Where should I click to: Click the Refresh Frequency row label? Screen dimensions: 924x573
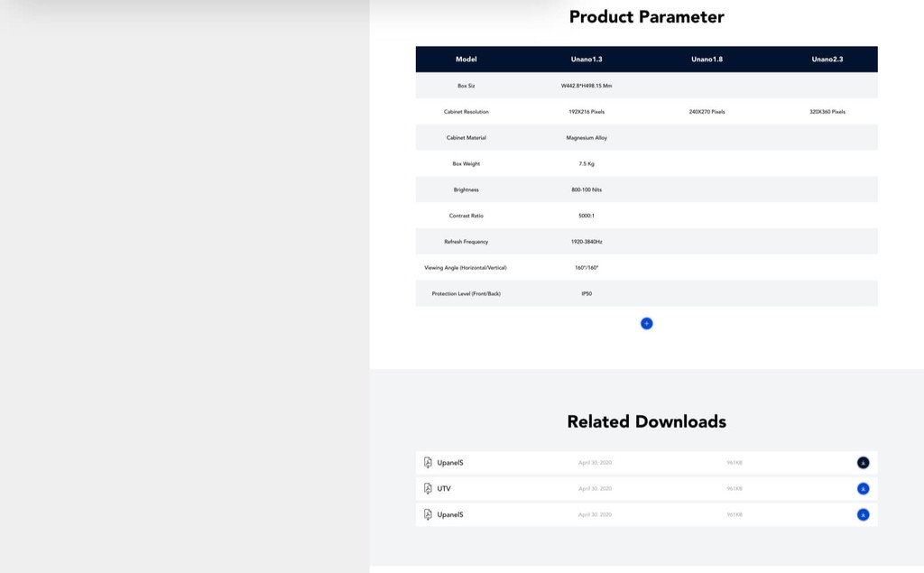tap(466, 242)
